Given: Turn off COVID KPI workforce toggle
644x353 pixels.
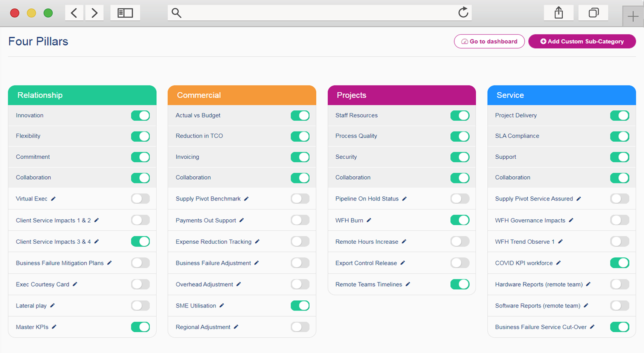Looking at the screenshot, I should pos(620,263).
